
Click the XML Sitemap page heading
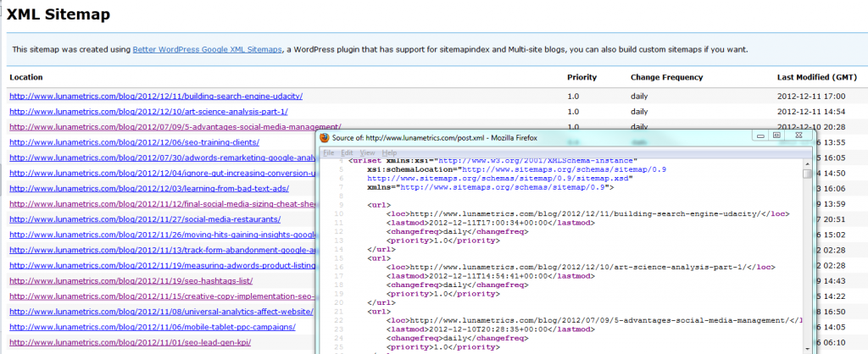58,14
